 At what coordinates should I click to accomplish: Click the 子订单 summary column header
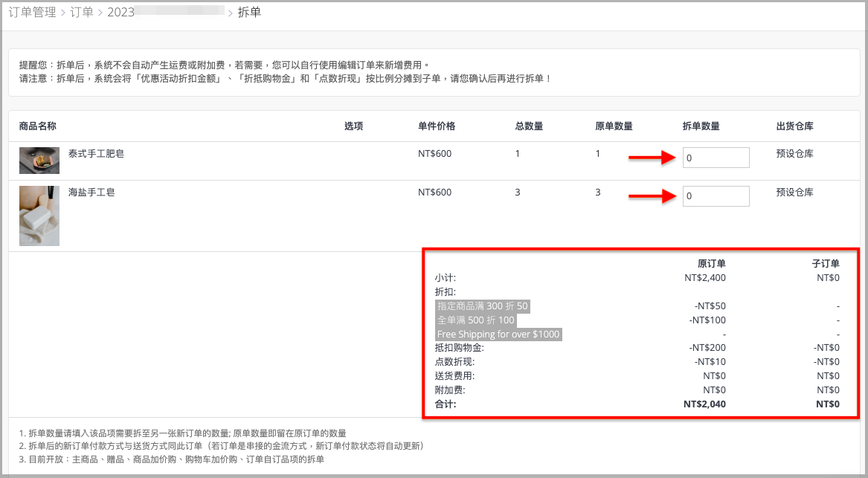[x=826, y=263]
